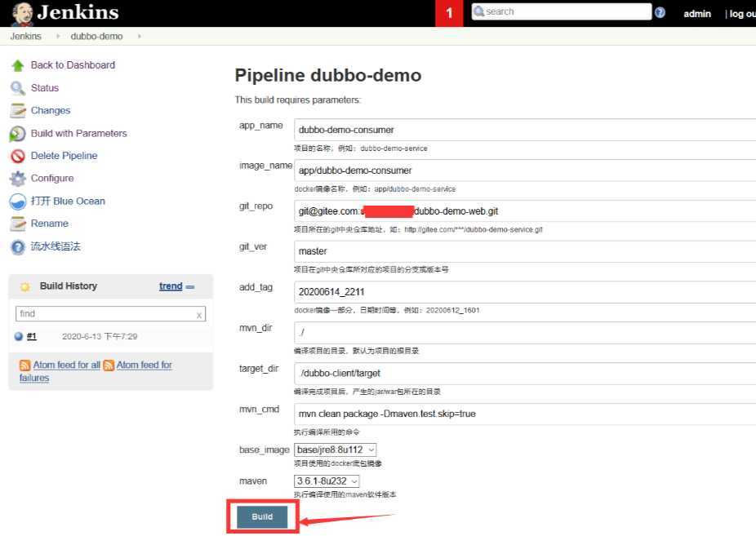
Task: Click the git_repo input field
Action: pyautogui.click(x=525, y=211)
